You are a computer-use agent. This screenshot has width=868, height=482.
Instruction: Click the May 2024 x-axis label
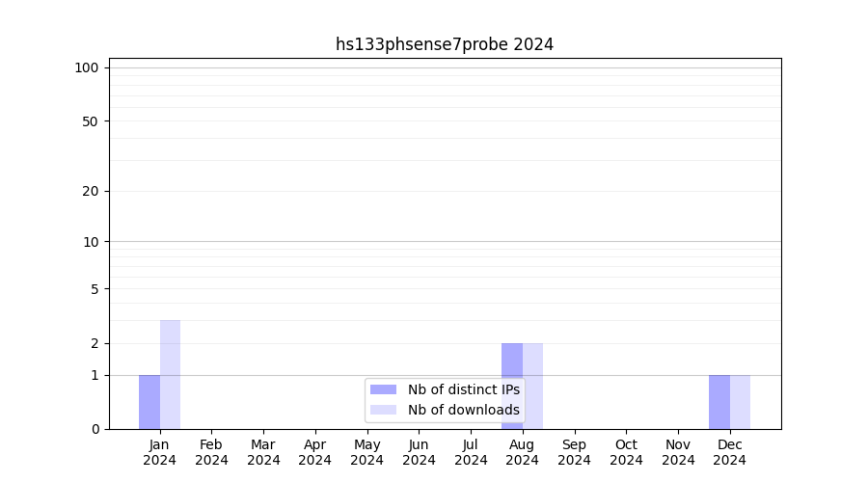366,452
